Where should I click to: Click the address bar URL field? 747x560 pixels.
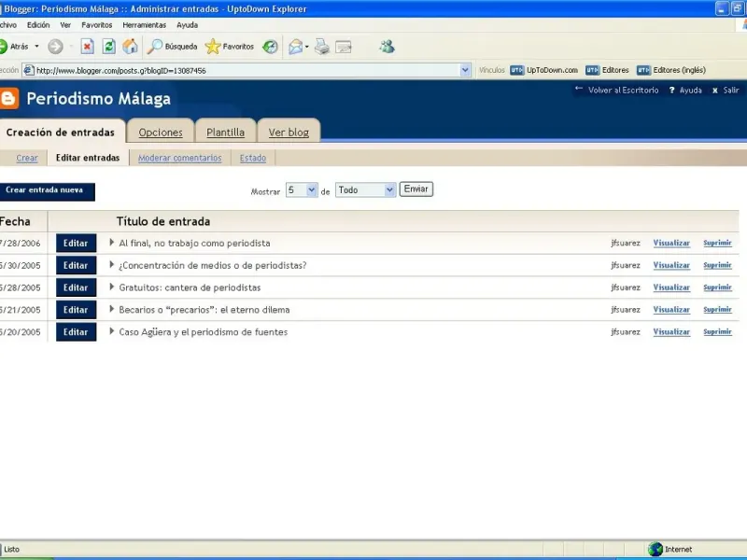243,70
